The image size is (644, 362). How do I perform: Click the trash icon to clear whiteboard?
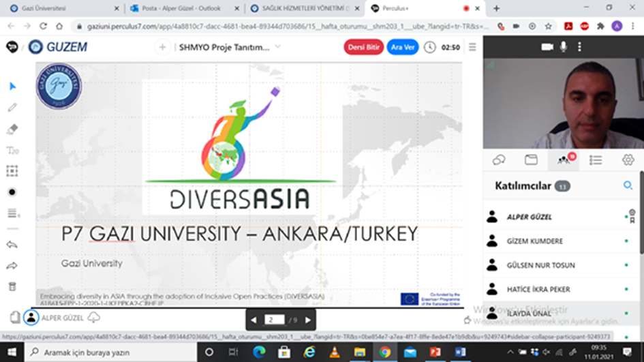12,286
